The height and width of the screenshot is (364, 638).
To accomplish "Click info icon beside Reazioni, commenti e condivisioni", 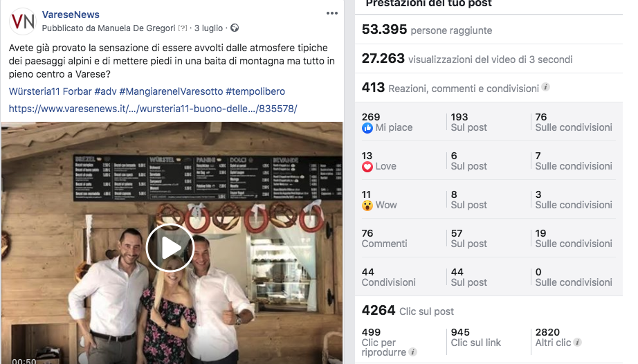I will (x=546, y=87).
